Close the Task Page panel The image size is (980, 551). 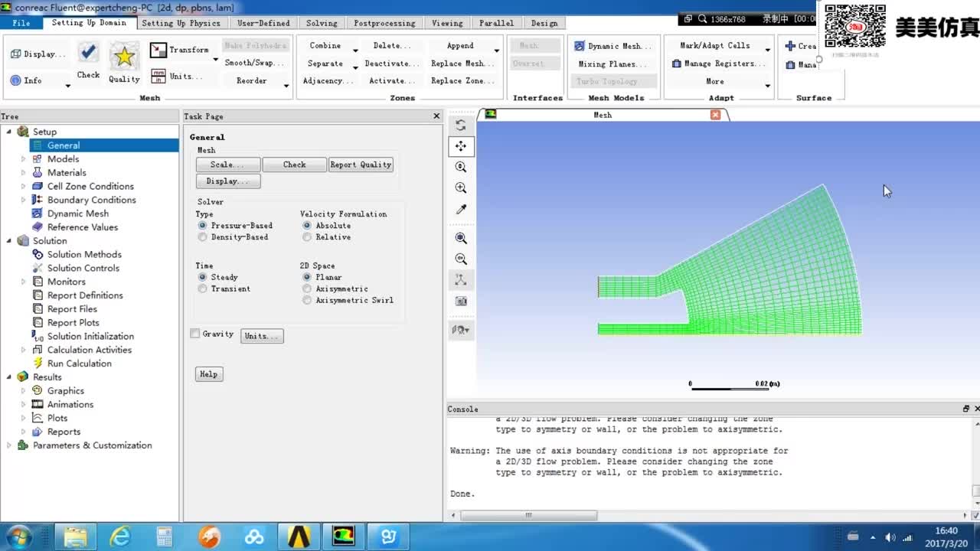[x=436, y=116]
